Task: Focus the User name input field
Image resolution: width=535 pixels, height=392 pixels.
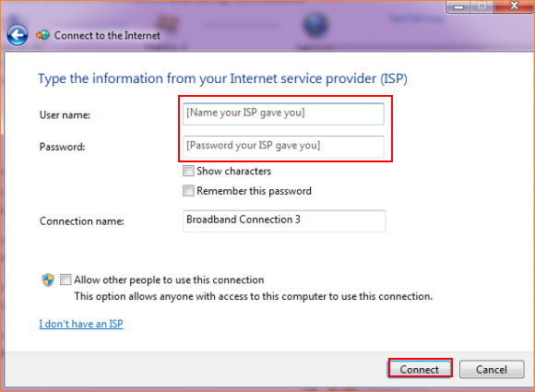Action: (283, 114)
